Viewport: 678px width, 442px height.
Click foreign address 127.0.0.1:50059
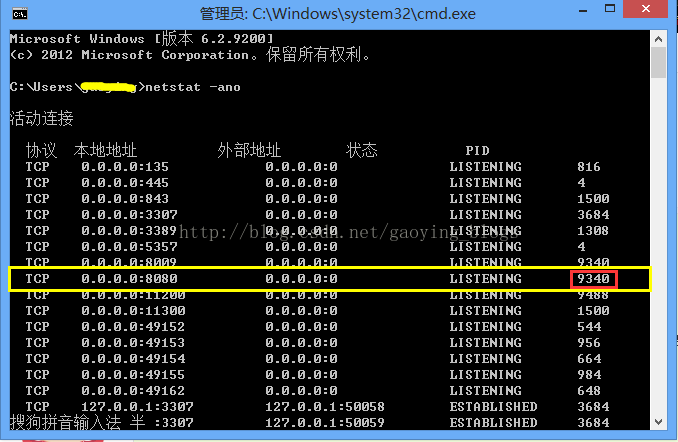[x=325, y=423]
